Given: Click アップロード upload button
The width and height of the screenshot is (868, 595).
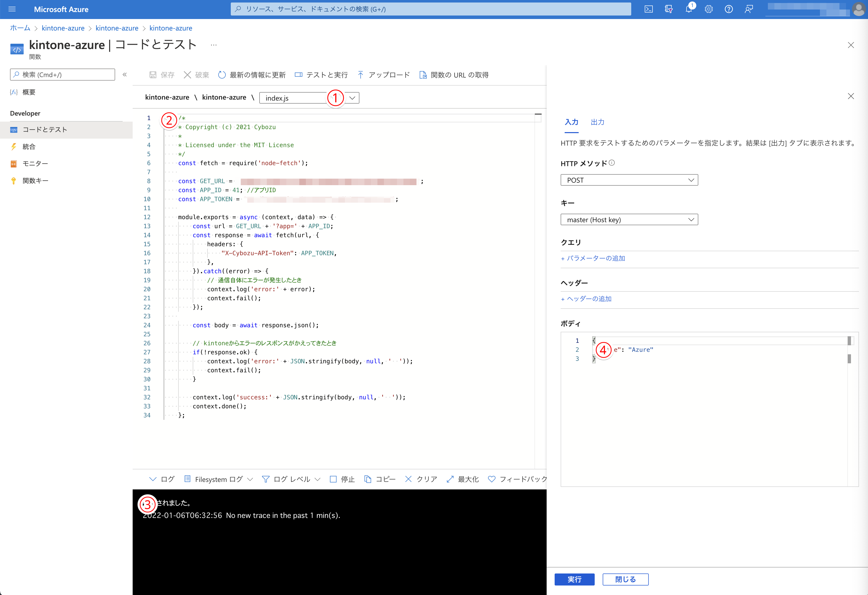Looking at the screenshot, I should [384, 75].
